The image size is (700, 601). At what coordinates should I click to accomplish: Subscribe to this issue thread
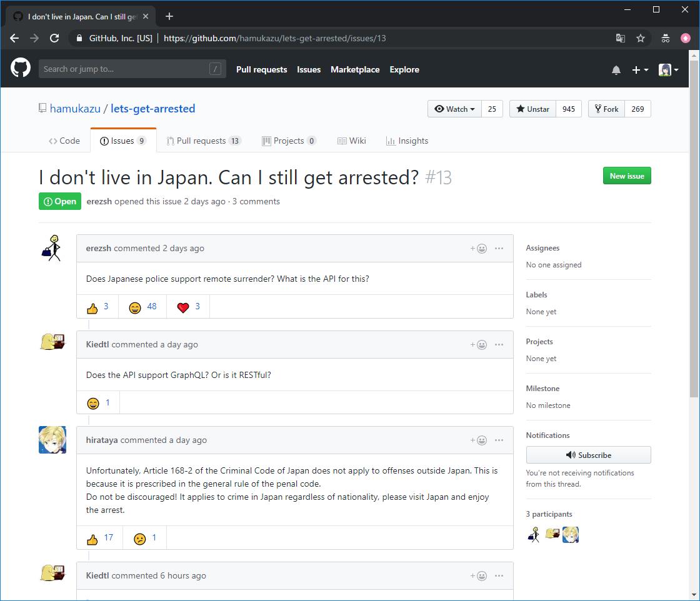(588, 455)
